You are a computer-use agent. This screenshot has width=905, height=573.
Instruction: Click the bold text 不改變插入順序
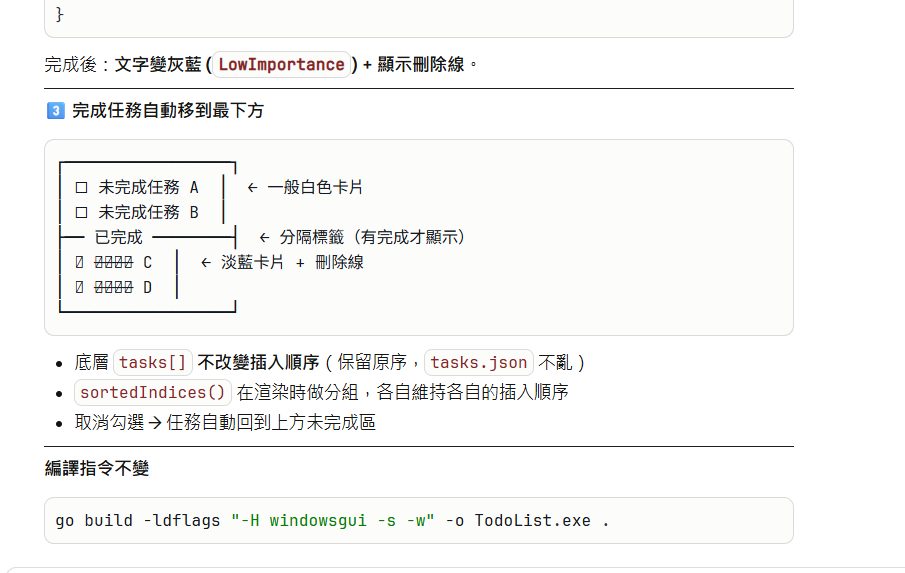258,362
